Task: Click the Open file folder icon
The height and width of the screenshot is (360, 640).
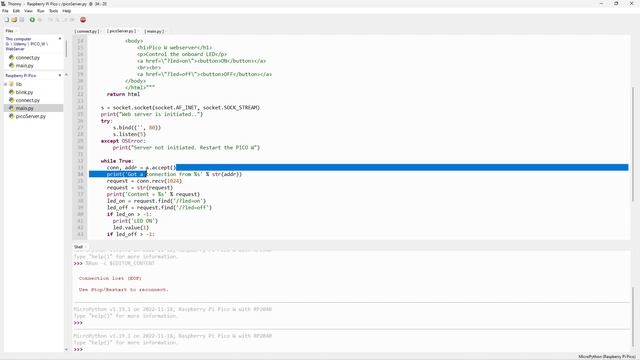Action: [x=14, y=20]
